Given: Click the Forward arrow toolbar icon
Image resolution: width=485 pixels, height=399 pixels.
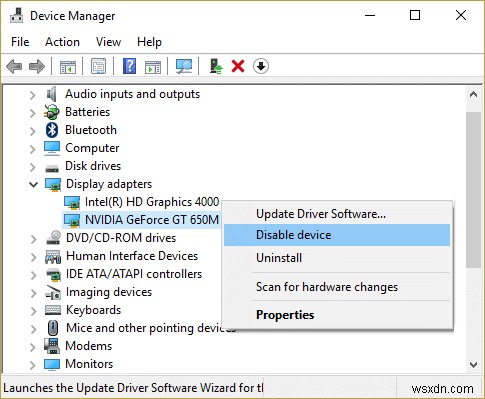Looking at the screenshot, I should 37,66.
